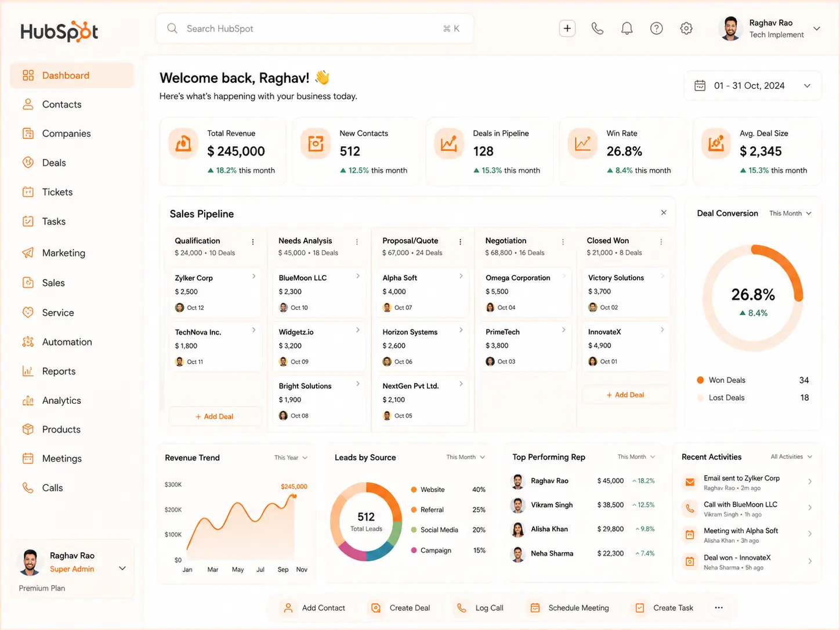Open Leads by Source This Month dropdown
This screenshot has height=630, width=840.
465,457
